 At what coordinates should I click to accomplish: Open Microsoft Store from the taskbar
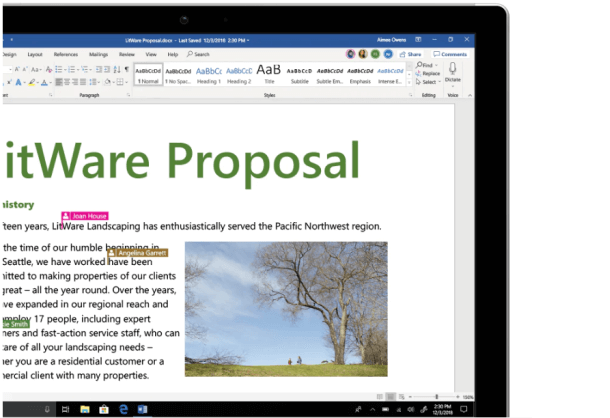(x=102, y=408)
